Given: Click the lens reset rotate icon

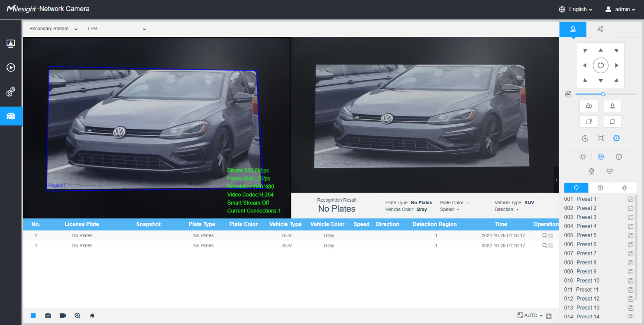Looking at the screenshot, I should point(585,138).
